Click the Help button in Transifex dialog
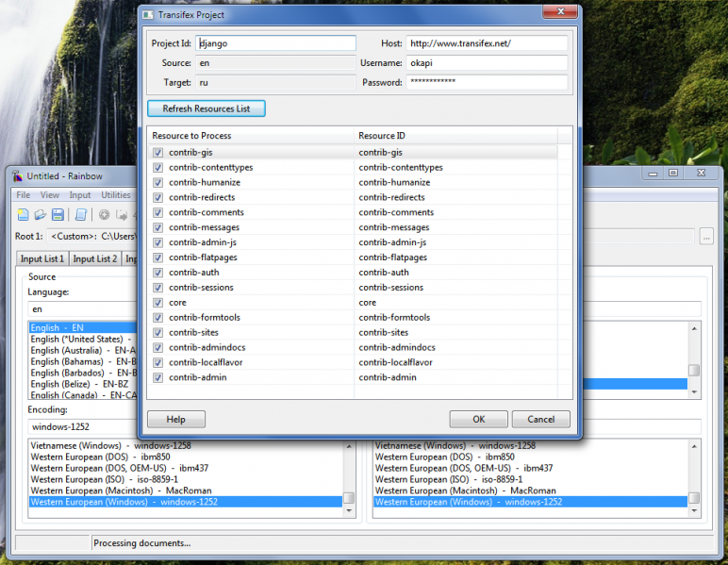The image size is (728, 565). pos(176,419)
